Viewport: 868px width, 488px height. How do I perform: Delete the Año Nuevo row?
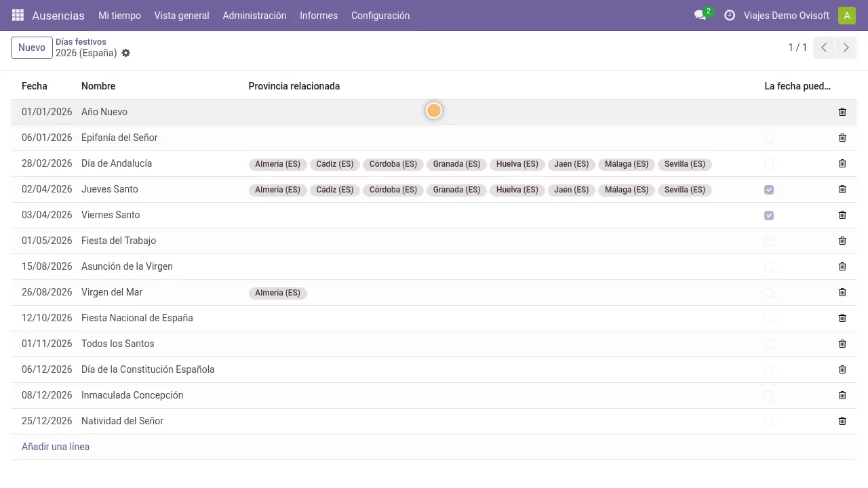[x=842, y=112]
